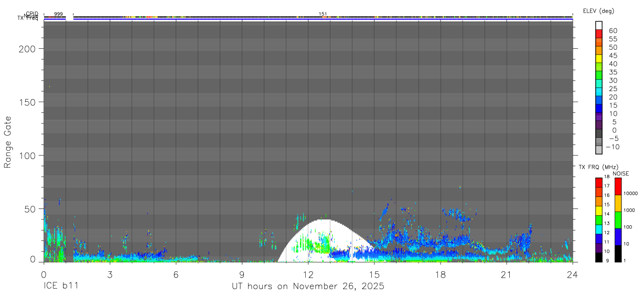The height and width of the screenshot is (297, 644).
Task: Click the '12' hour tick label on time axis
Action: click(x=308, y=274)
